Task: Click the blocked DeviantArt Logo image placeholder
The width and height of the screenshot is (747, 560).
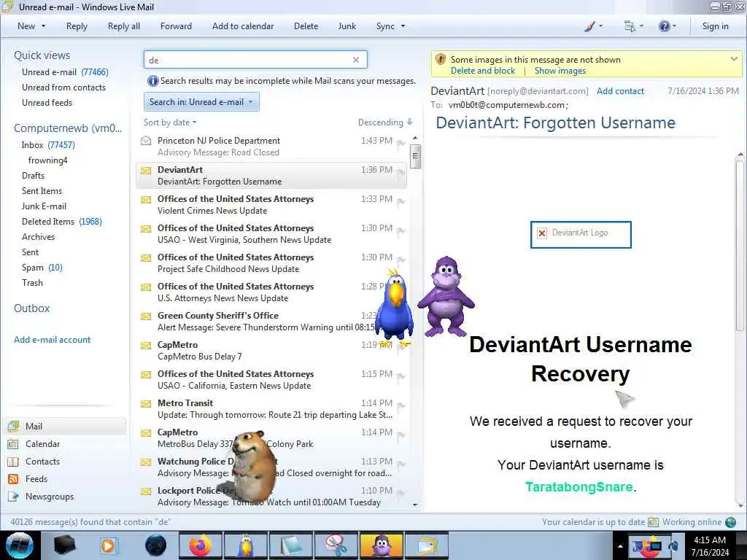Action: click(x=581, y=234)
